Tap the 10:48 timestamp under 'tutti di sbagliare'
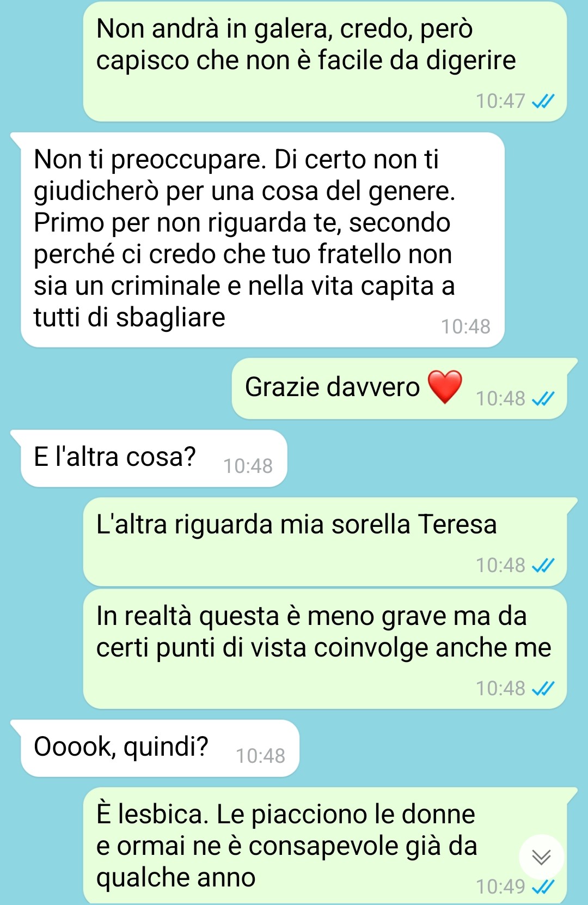588x905 pixels. pos(465,326)
